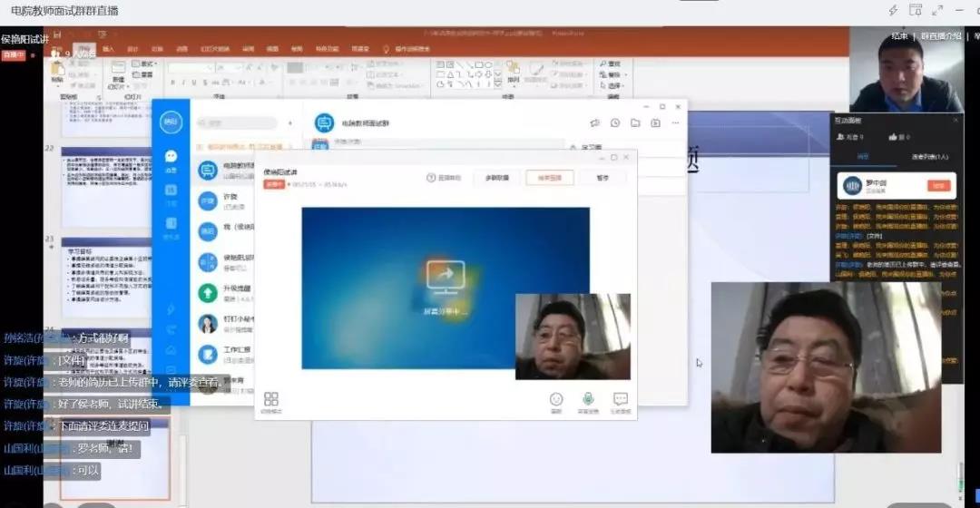Toggle the green microphone icon in live toolbar
Screen dimensions: 980x508
[x=587, y=398]
